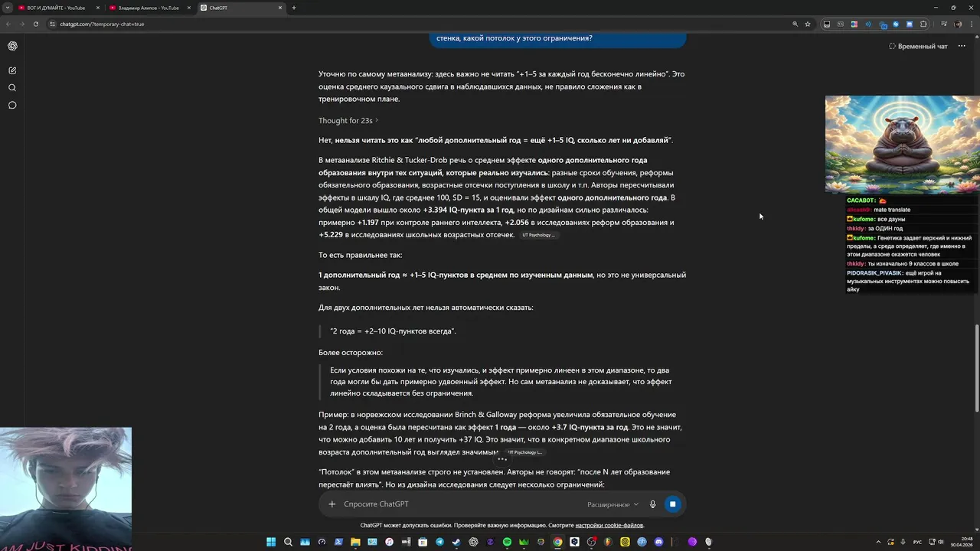Open Google Chrome taskbar icon
The height and width of the screenshot is (551, 980).
pos(557,542)
